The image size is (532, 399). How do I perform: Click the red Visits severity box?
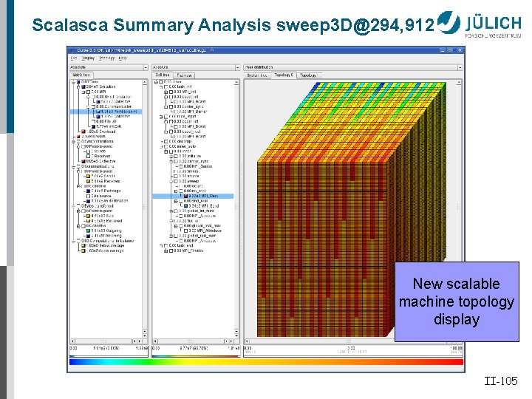pyautogui.click(x=79, y=137)
